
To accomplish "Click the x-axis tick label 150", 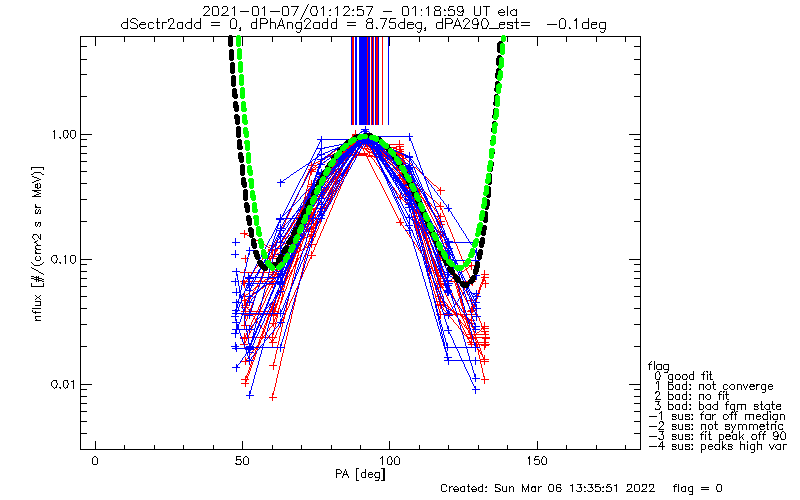I will [x=536, y=459].
